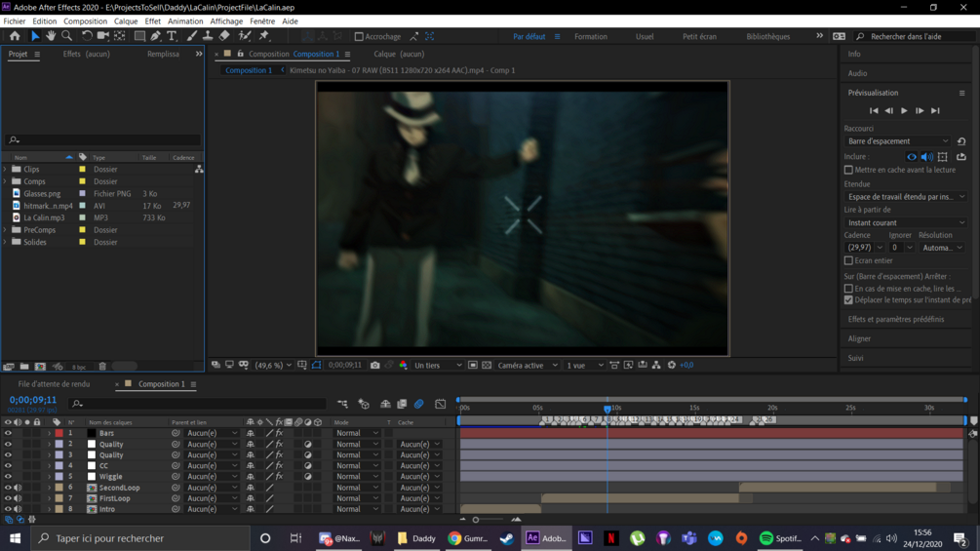Delete selected project item with trash icon

coord(102,367)
